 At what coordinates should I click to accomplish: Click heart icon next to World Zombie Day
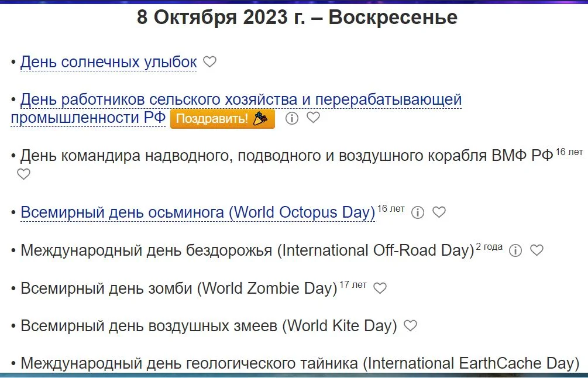click(x=381, y=288)
